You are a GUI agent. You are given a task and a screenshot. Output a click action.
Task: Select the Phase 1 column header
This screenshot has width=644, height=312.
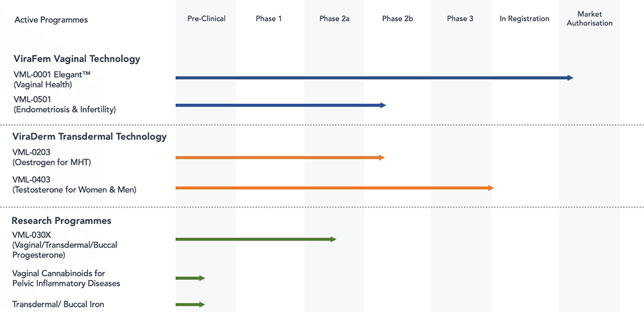click(x=269, y=19)
